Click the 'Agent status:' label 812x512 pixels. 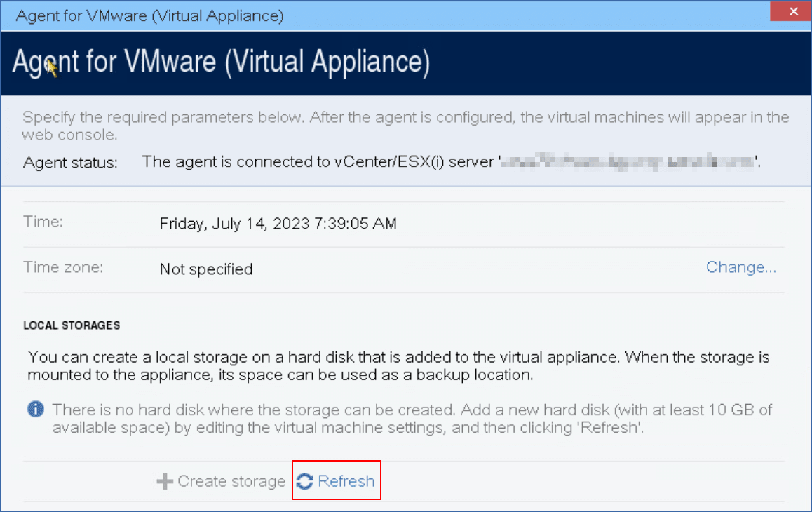tap(70, 163)
